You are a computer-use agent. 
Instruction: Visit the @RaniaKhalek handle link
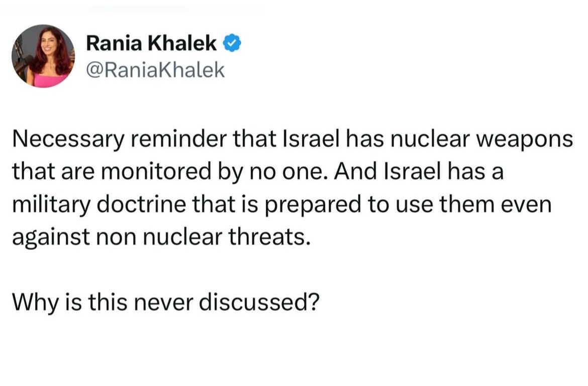(155, 70)
